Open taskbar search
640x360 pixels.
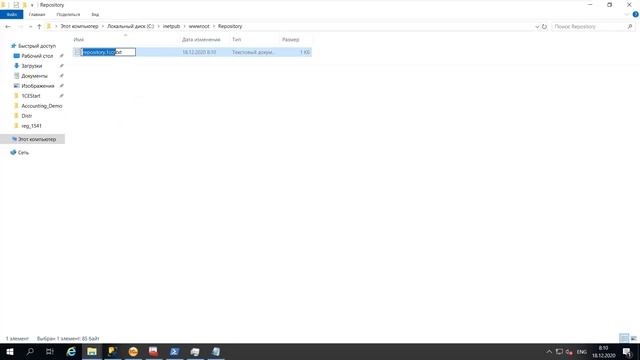tap(30, 351)
